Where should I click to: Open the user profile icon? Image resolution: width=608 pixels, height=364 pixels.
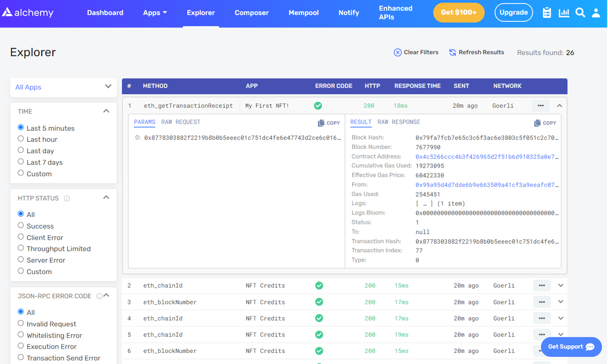point(596,13)
